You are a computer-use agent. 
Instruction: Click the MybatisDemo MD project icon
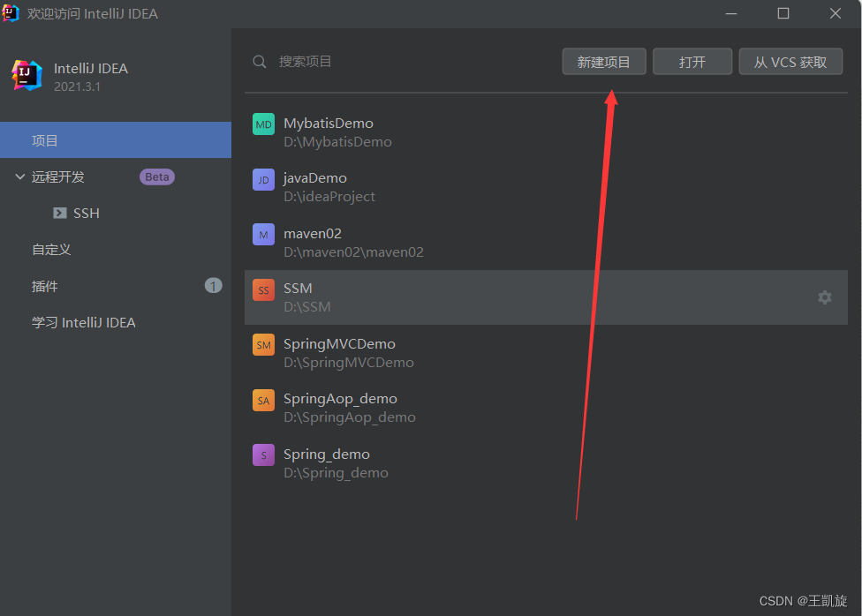coord(263,124)
